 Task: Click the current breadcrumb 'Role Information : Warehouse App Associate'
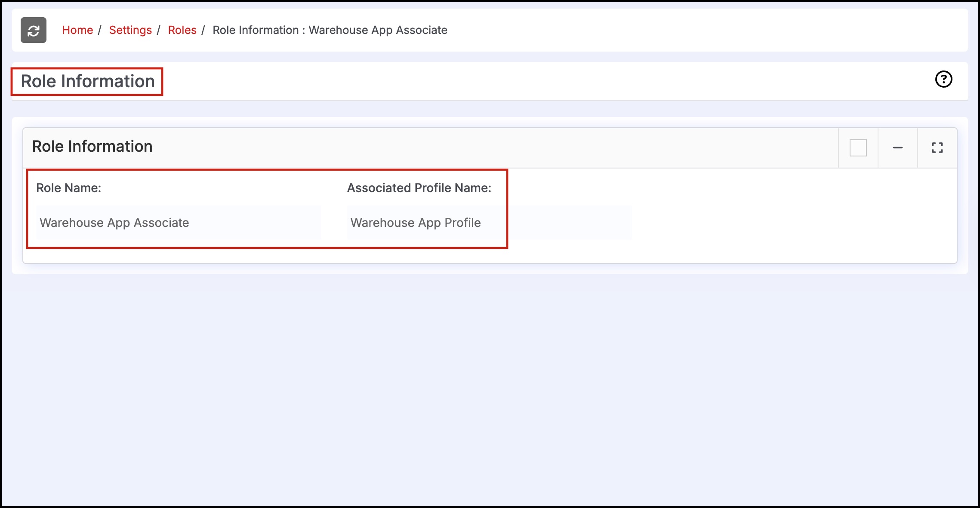click(x=330, y=30)
